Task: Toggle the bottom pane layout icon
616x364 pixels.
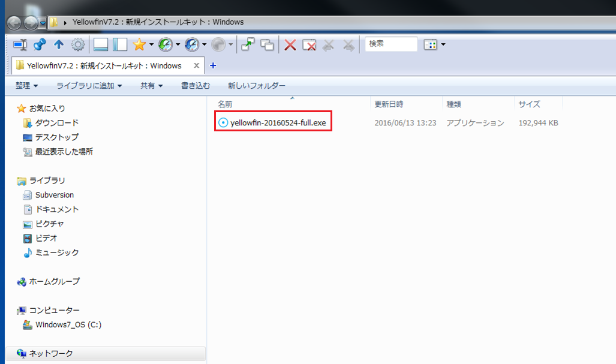Action: point(101,45)
